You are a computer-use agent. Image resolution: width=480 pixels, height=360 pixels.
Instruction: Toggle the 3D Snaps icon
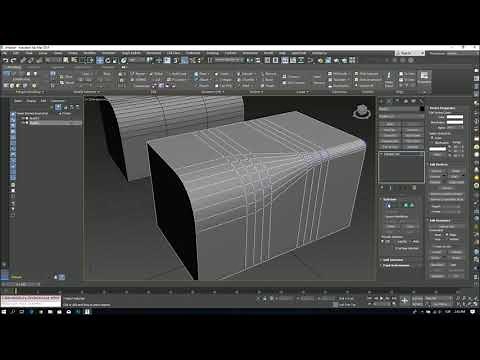(x=176, y=60)
